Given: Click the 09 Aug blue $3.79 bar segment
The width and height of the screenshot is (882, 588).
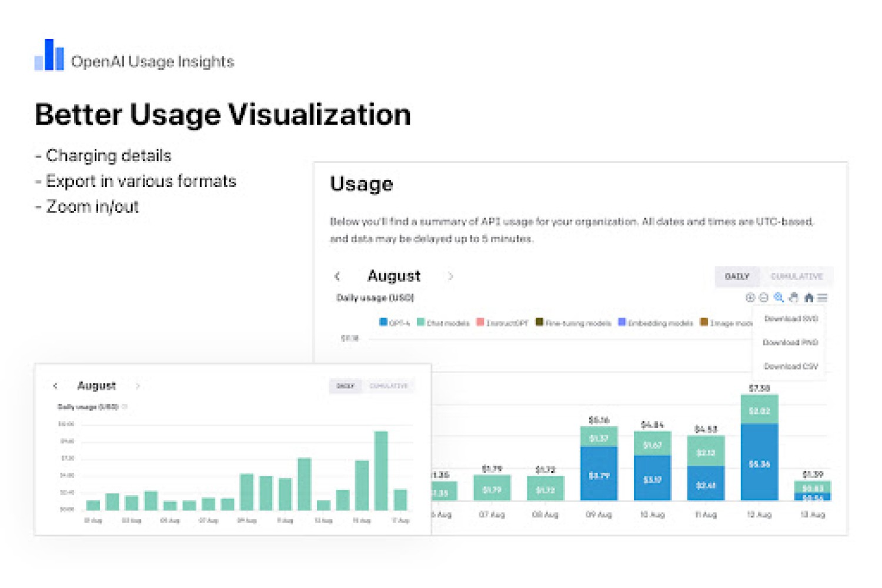Looking at the screenshot, I should 599,474.
